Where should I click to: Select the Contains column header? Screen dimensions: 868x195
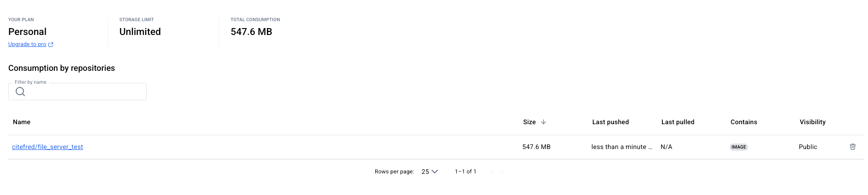click(744, 122)
